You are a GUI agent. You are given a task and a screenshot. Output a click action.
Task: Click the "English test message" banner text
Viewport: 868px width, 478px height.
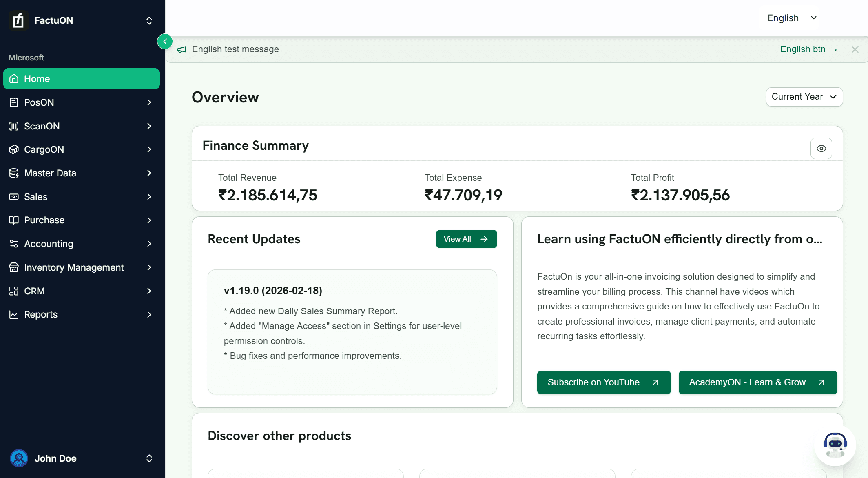pos(235,49)
